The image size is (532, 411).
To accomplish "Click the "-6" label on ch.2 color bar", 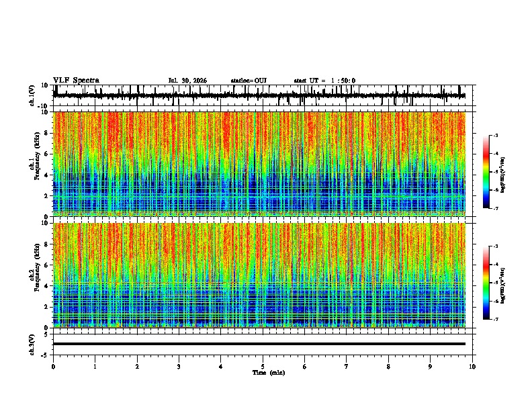I will (495, 301).
